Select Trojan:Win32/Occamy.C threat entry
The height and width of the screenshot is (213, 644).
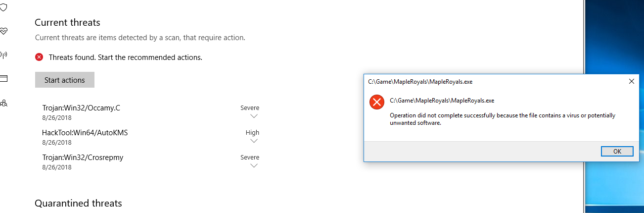[81, 108]
